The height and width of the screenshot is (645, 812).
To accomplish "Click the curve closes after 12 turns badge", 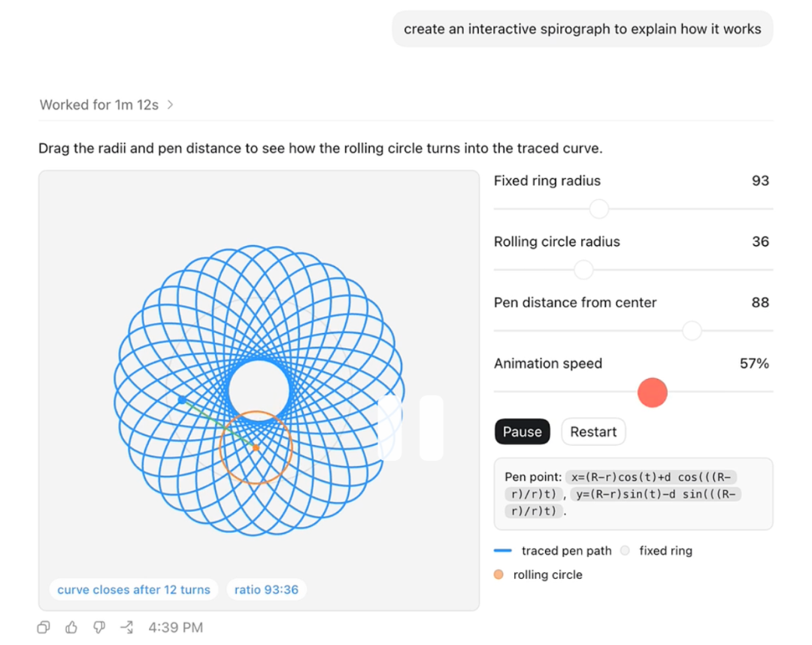I will tap(134, 589).
